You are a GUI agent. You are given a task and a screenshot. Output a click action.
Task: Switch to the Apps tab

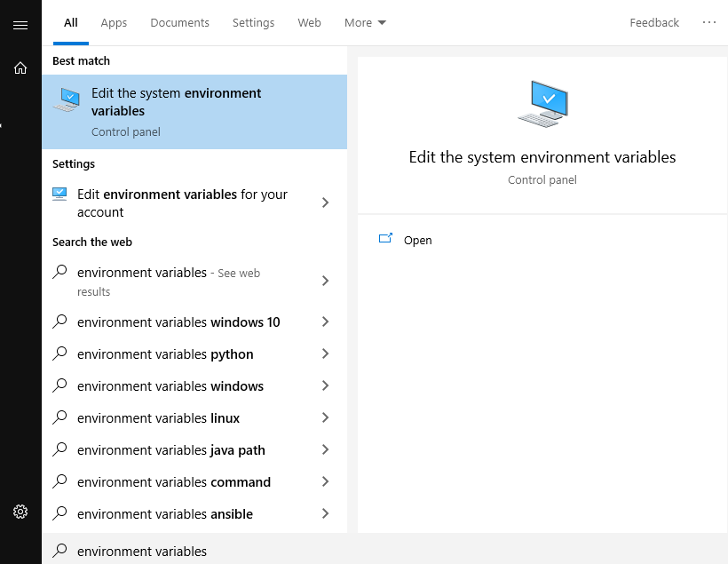[x=114, y=22]
